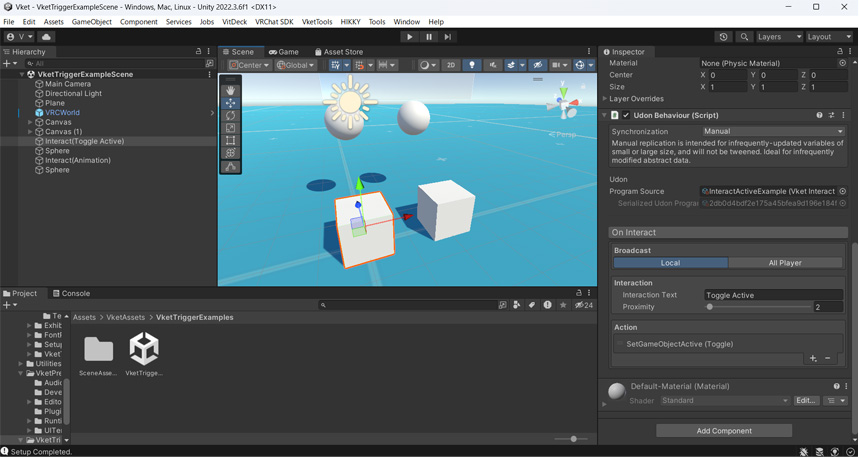This screenshot has height=458, width=859.
Task: Switch to the Game tab
Action: [x=284, y=52]
